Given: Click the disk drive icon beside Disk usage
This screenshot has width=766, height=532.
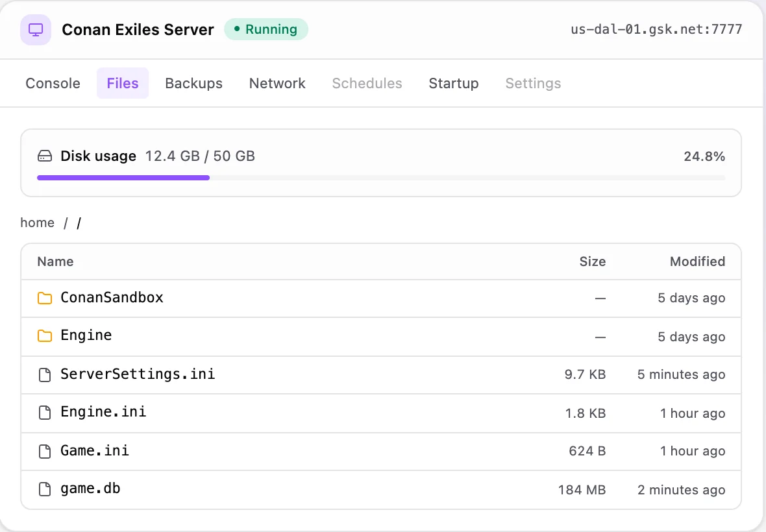Looking at the screenshot, I should tap(45, 156).
